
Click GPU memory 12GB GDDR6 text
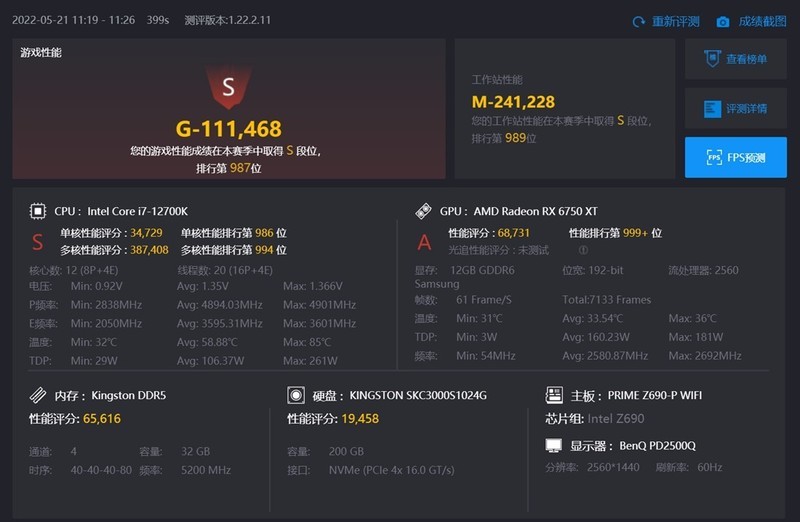[x=482, y=270]
